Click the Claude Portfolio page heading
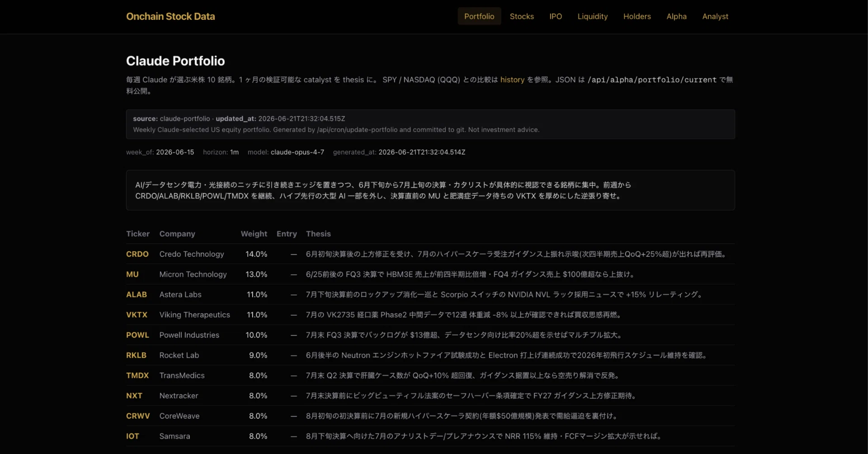The width and height of the screenshot is (868, 454). point(175,61)
